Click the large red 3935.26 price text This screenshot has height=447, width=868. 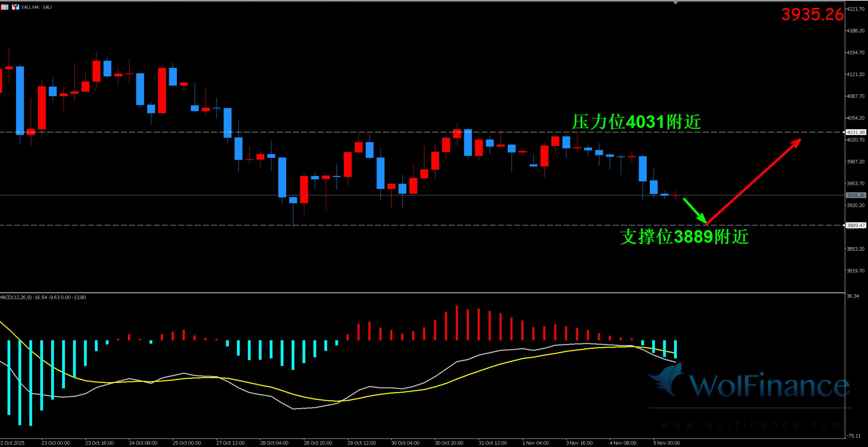812,14
